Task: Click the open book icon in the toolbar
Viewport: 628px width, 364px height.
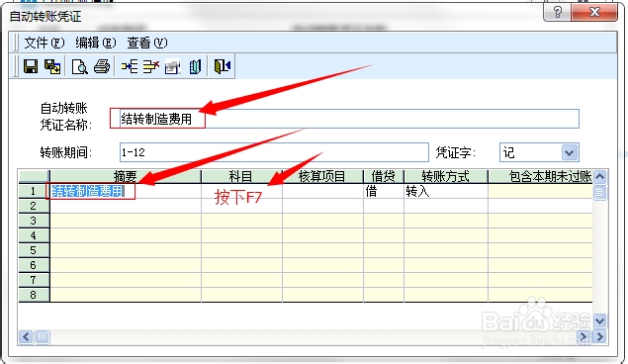Action: tap(195, 66)
